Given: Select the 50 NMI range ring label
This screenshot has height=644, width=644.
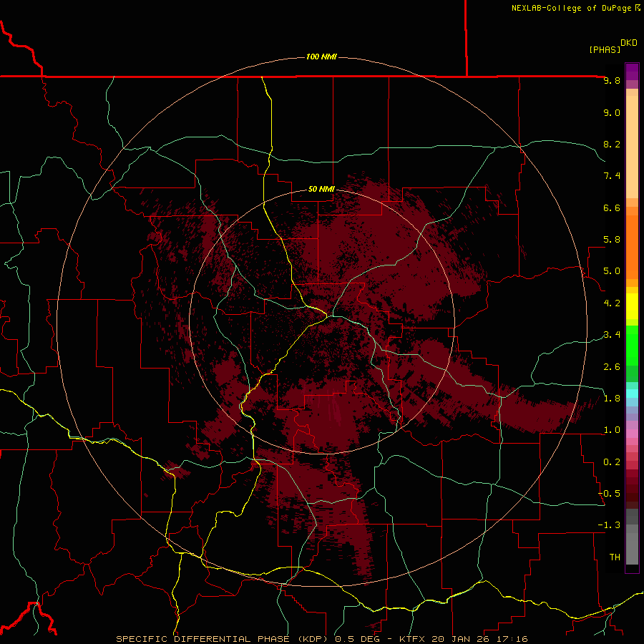Looking at the screenshot, I should tap(321, 189).
